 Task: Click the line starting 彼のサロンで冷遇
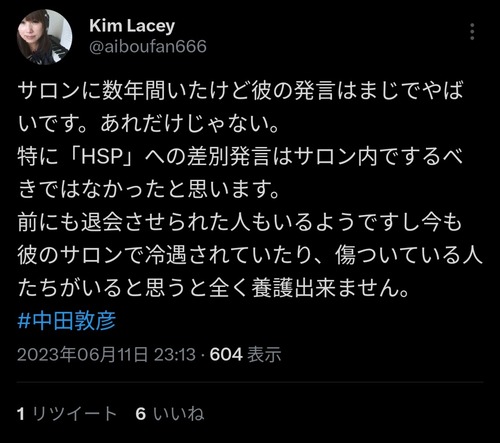click(250, 255)
